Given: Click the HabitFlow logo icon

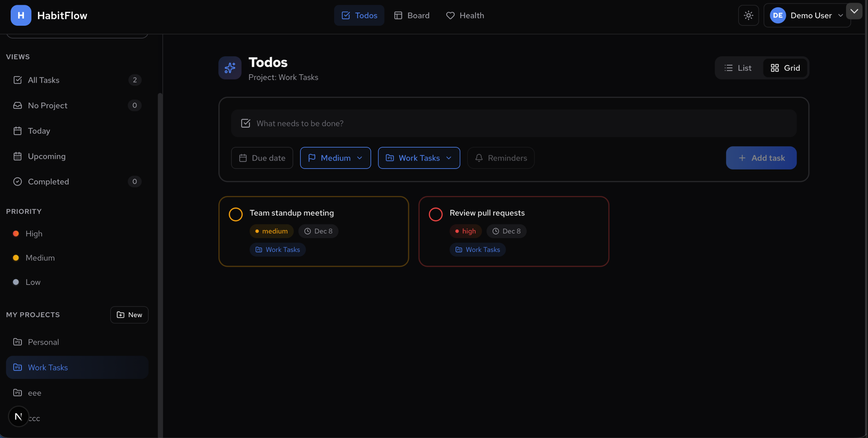Looking at the screenshot, I should (x=21, y=15).
